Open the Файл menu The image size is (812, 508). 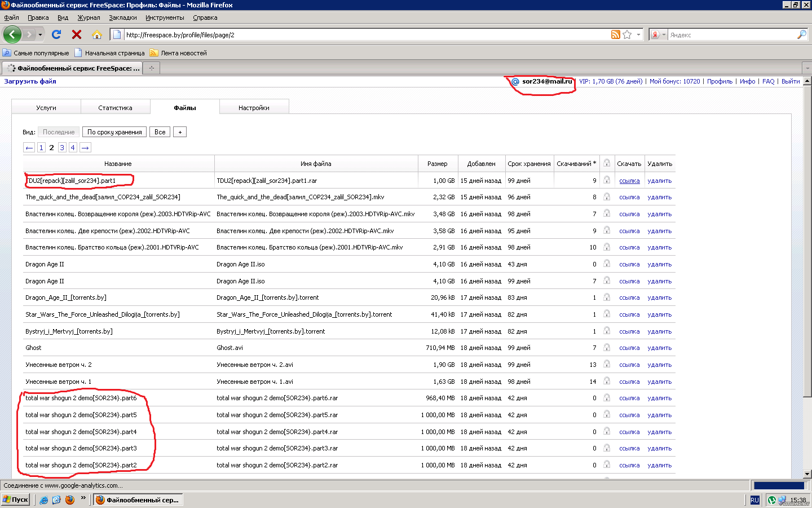click(11, 17)
